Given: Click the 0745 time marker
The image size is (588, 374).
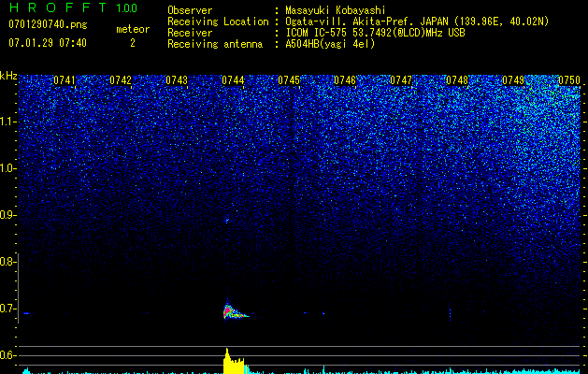Looking at the screenshot, I should coord(289,80).
